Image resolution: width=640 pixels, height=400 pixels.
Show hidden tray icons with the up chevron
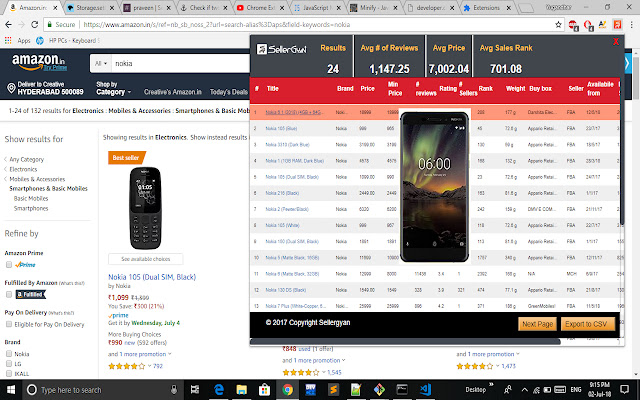[x=524, y=390]
